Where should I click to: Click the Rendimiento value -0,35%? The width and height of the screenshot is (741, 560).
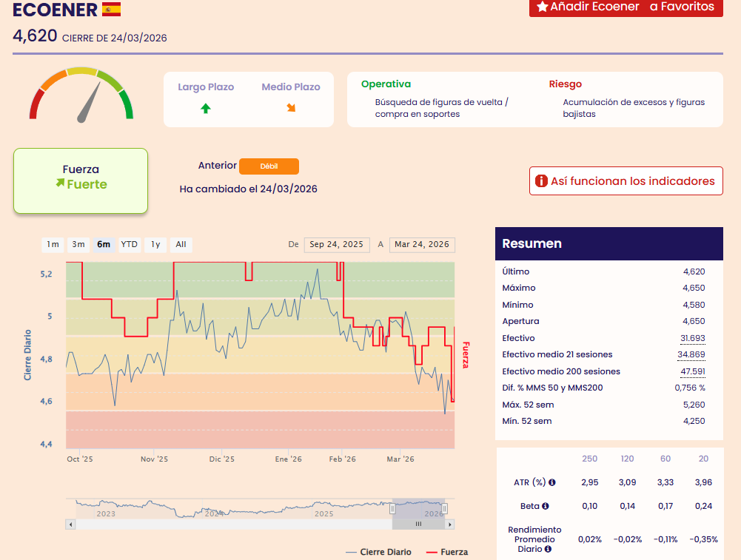(704, 539)
